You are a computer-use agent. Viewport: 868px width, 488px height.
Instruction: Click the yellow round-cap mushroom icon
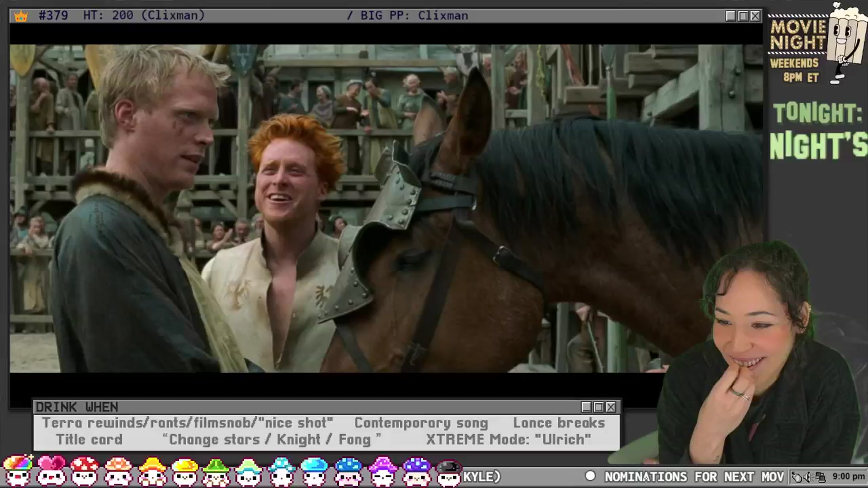coord(185,472)
